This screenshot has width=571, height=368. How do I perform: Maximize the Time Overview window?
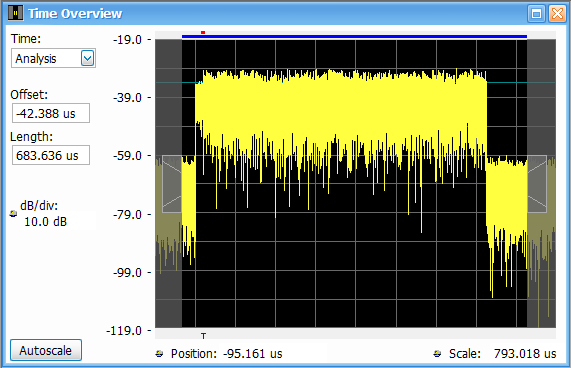click(536, 14)
